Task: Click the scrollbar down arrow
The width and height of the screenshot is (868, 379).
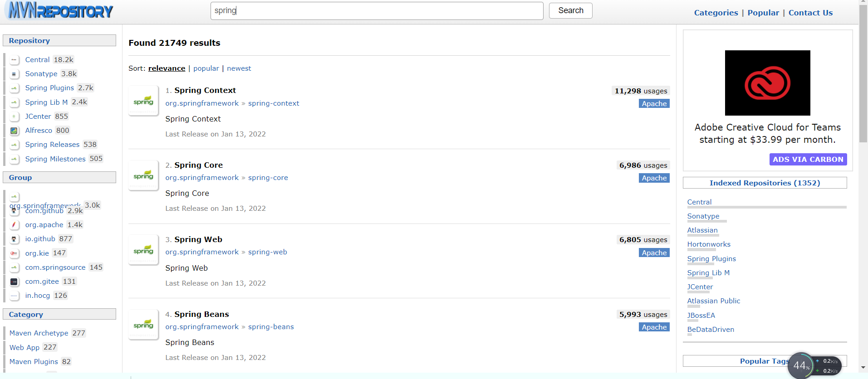Action: (x=863, y=368)
